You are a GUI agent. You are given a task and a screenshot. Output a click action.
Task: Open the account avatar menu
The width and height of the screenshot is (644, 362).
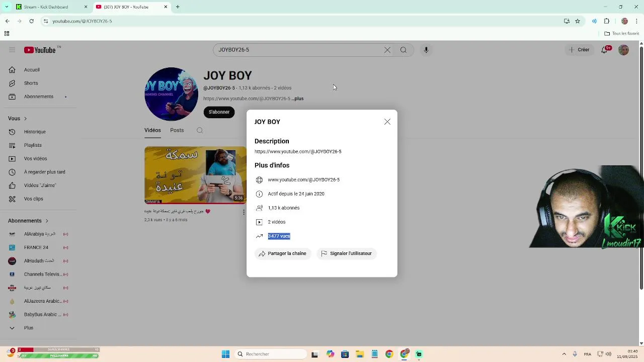[623, 50]
